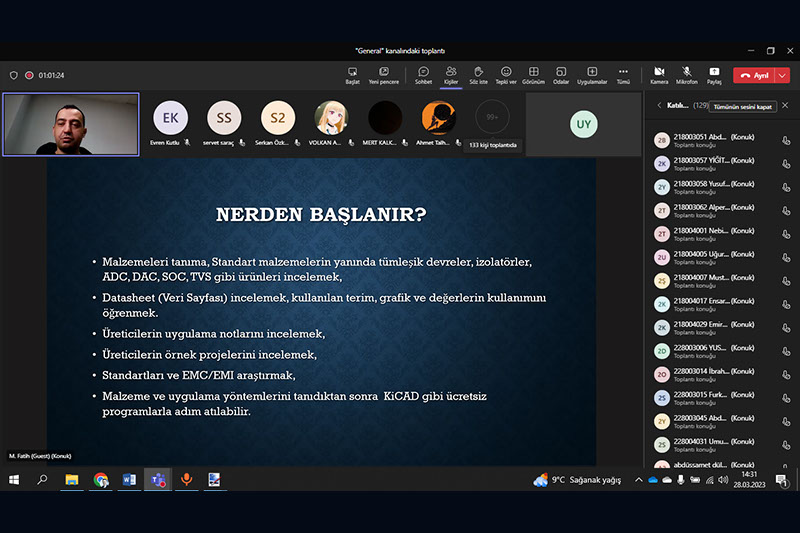Collapse the Katılımcılar panel with back chevron
Image resolution: width=800 pixels, height=533 pixels.
click(659, 105)
